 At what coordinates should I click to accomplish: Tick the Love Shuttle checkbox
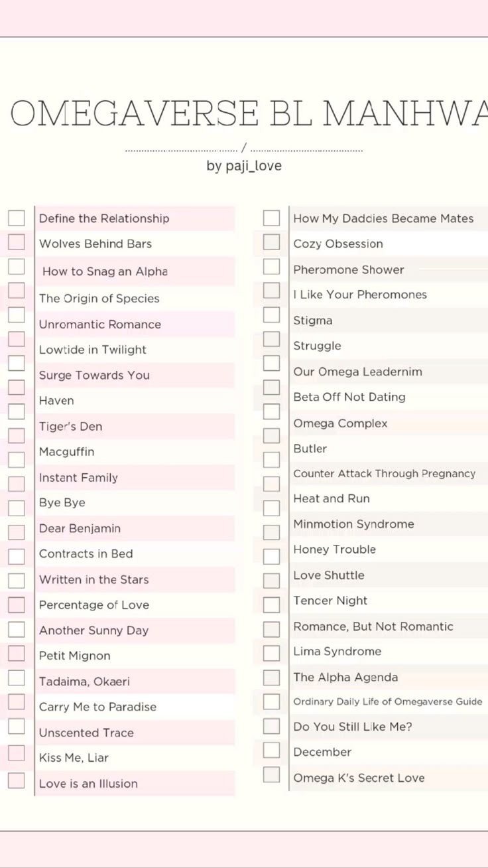coord(271,581)
